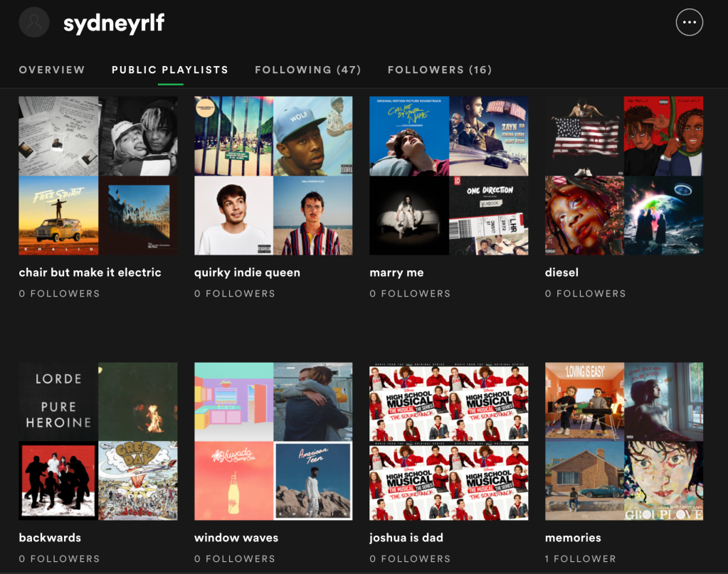This screenshot has width=728, height=574.
Task: Select the 'diesel' playlist cover image
Action: click(624, 176)
